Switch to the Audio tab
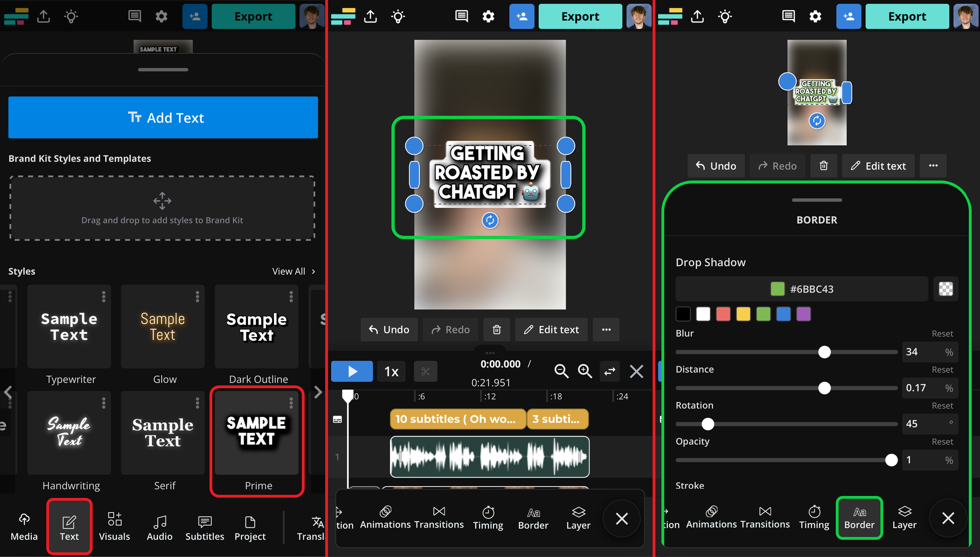980x557 pixels. (160, 527)
